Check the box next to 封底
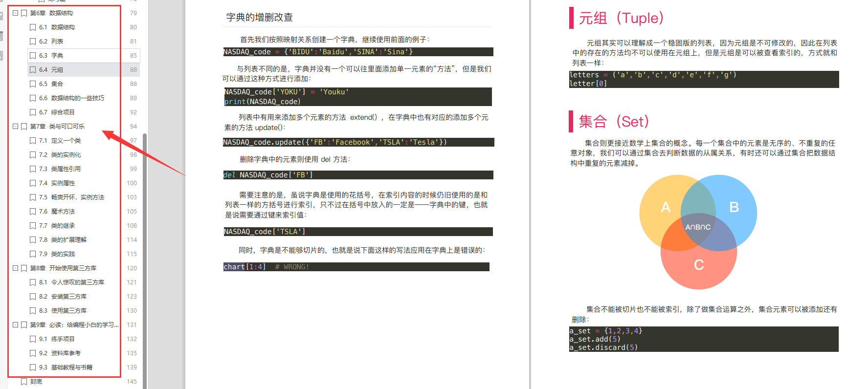The image size is (868, 389). (24, 382)
